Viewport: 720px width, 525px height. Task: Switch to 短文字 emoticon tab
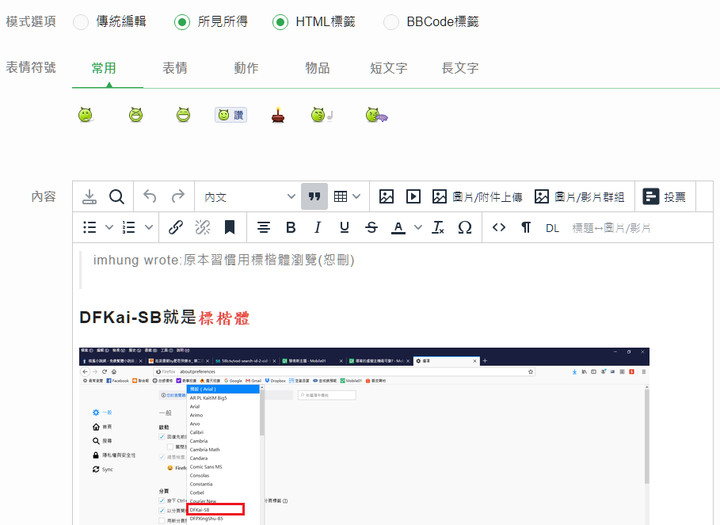(388, 68)
